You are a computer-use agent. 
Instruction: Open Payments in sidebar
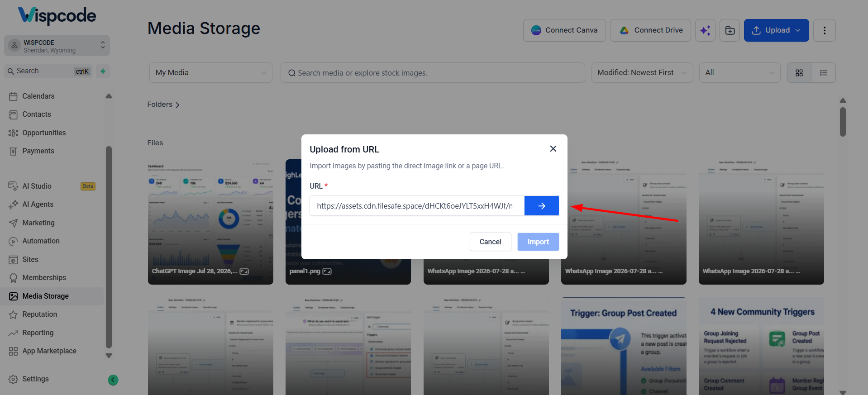(x=38, y=151)
